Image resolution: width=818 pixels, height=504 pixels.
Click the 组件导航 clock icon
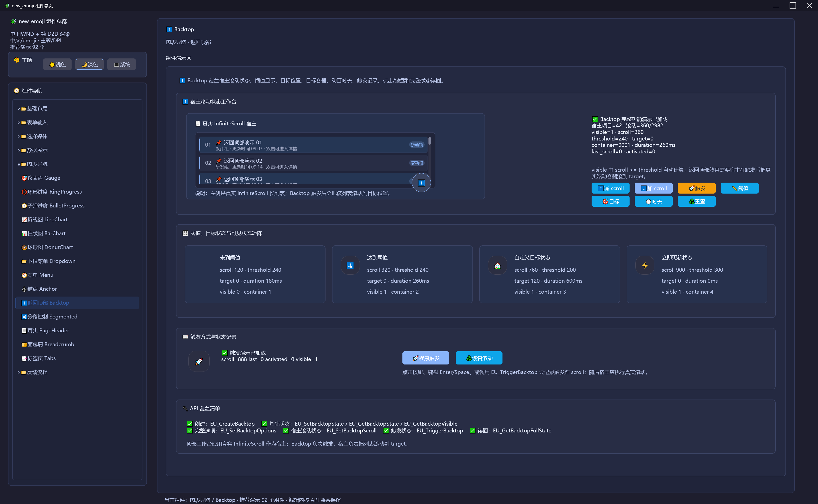point(17,91)
